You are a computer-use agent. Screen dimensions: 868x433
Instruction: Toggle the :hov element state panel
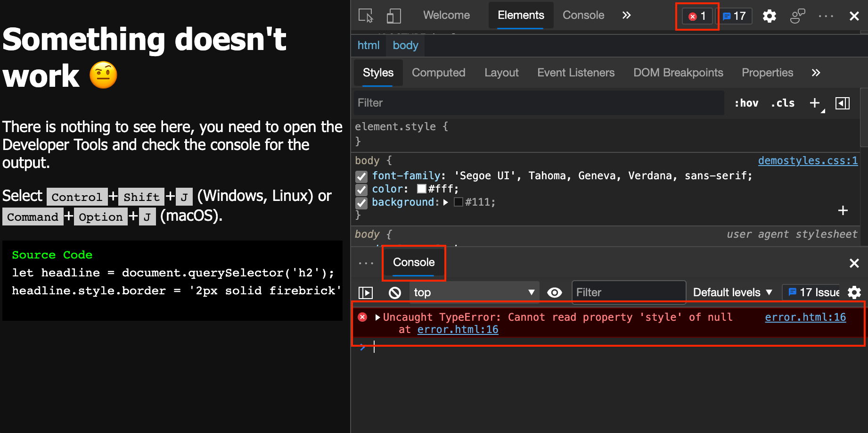tap(746, 103)
